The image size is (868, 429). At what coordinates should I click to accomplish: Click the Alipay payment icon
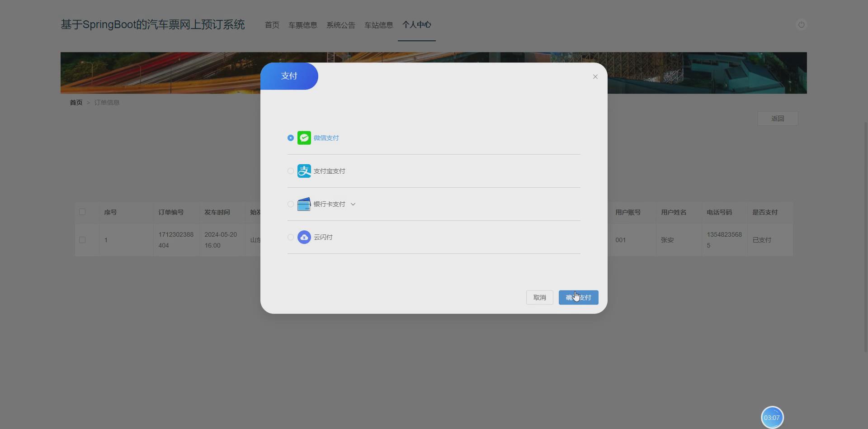point(304,171)
